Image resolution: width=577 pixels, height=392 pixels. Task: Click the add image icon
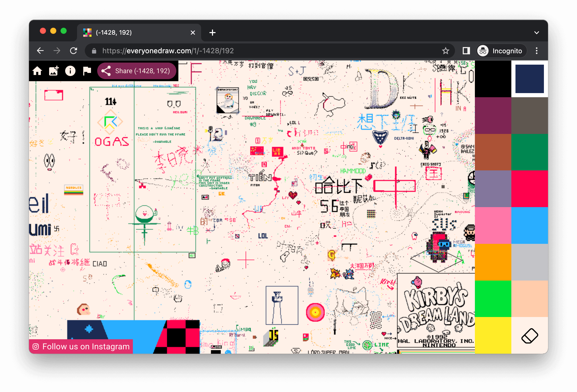(x=54, y=71)
